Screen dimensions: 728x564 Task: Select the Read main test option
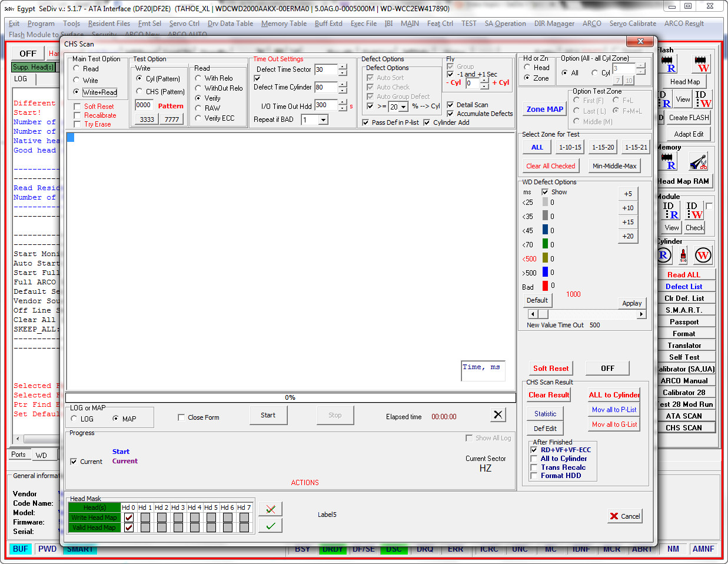77,68
